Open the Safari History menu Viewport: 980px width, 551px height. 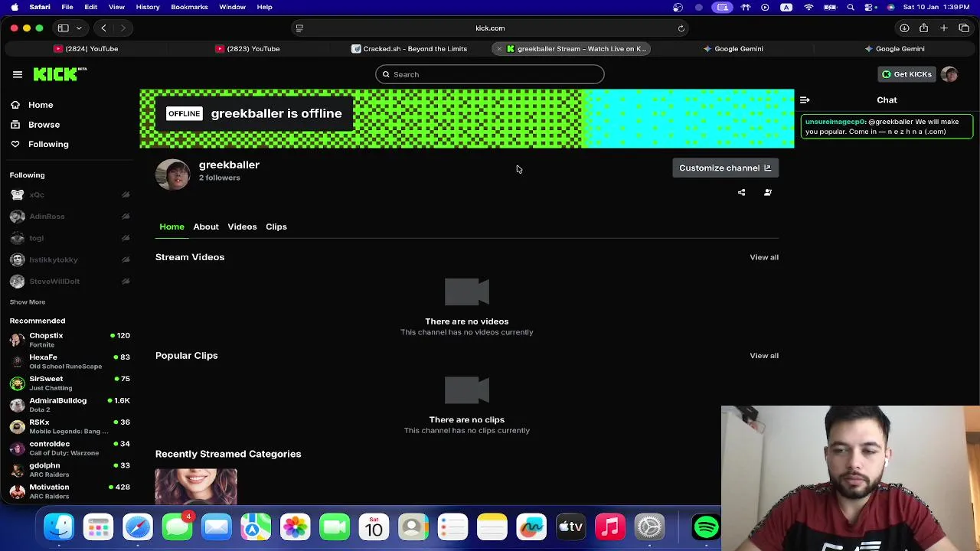(148, 7)
